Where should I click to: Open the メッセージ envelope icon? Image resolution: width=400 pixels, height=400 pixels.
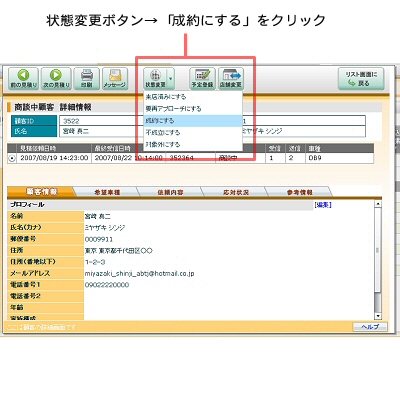coord(115,78)
